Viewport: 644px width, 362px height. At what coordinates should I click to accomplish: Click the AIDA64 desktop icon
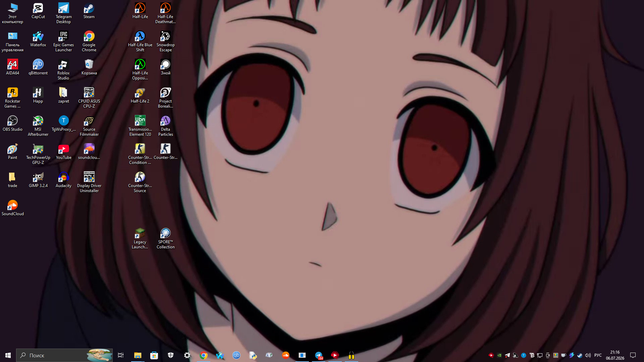12,67
